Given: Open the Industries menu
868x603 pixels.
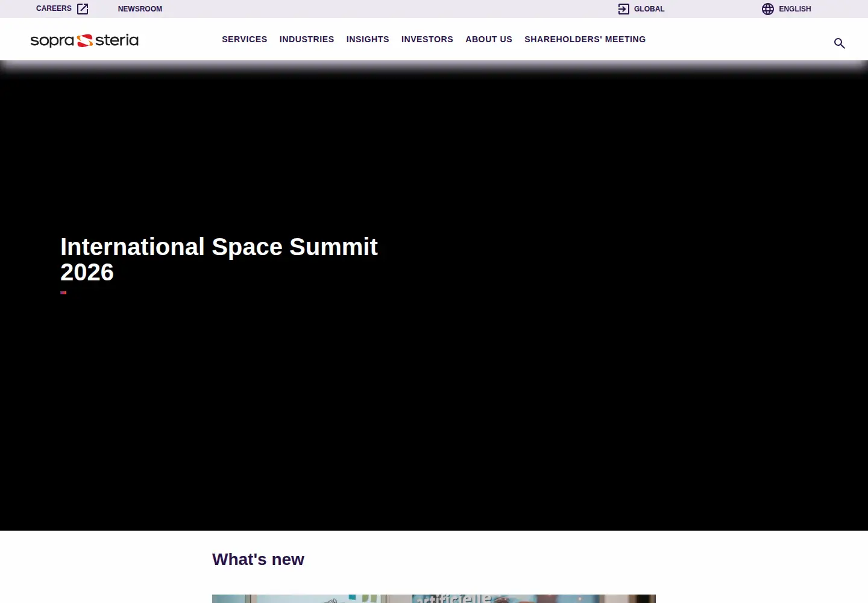Looking at the screenshot, I should (306, 39).
